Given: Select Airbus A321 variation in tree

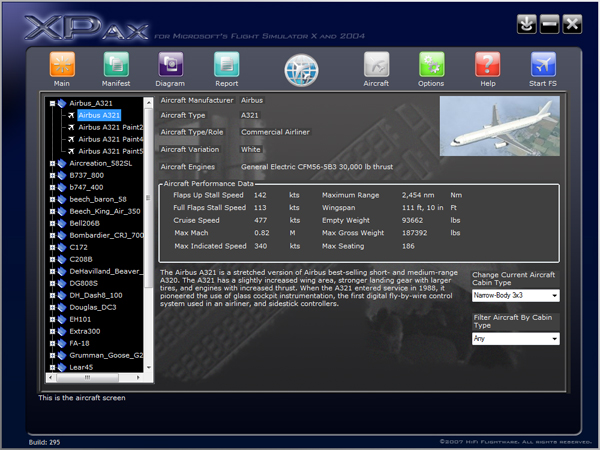Looking at the screenshot, I should click(99, 115).
